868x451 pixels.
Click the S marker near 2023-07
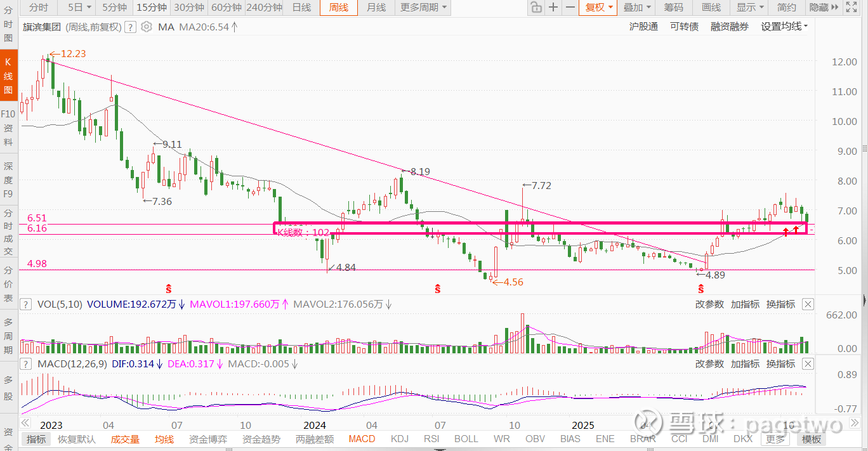(169, 289)
